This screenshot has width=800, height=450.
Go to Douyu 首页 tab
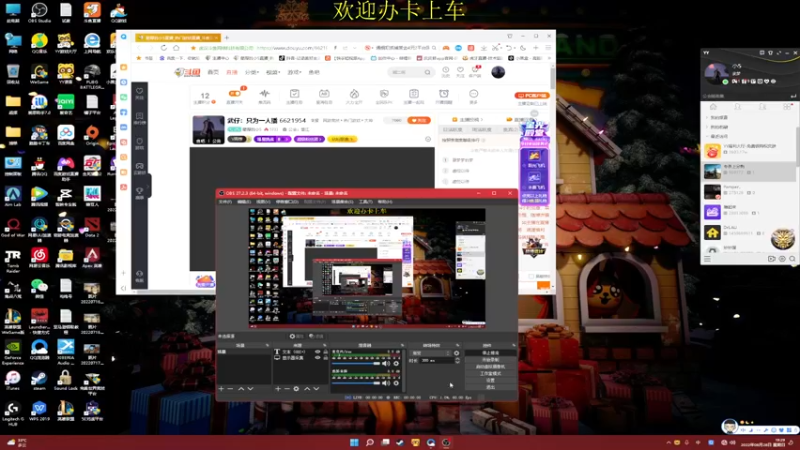point(213,72)
